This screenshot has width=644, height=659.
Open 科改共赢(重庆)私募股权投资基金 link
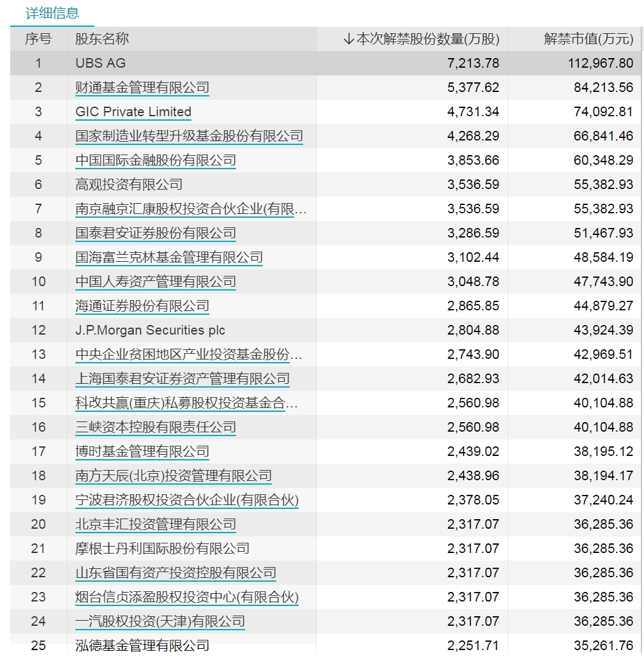click(x=186, y=403)
